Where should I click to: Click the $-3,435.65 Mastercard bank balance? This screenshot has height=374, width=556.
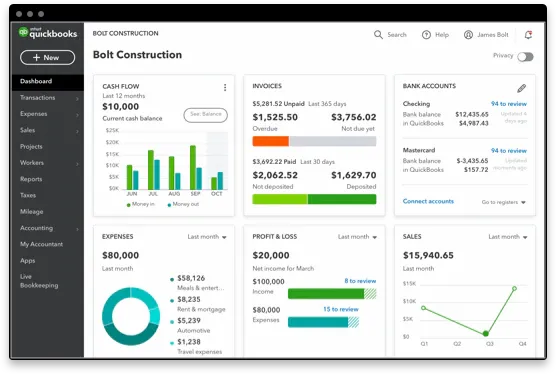472,161
